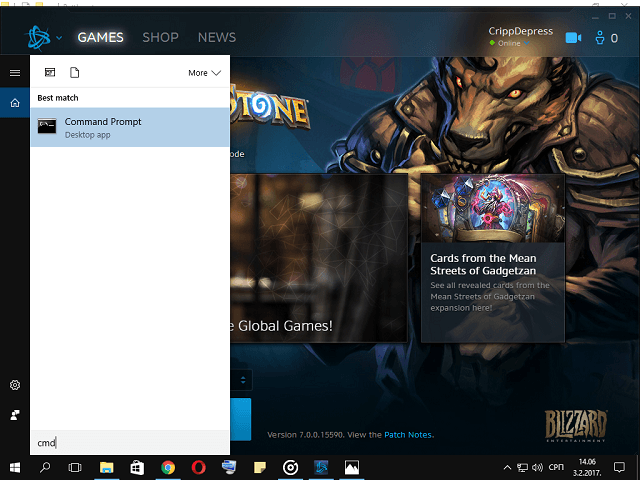Viewport: 640px width, 480px height.
Task: Click the computer monitor taskbar app icon
Action: [x=229, y=467]
